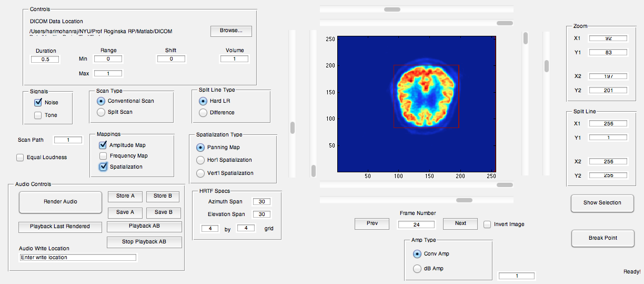Click the DICOM data location path text
The width and height of the screenshot is (644, 284).
[x=101, y=32]
